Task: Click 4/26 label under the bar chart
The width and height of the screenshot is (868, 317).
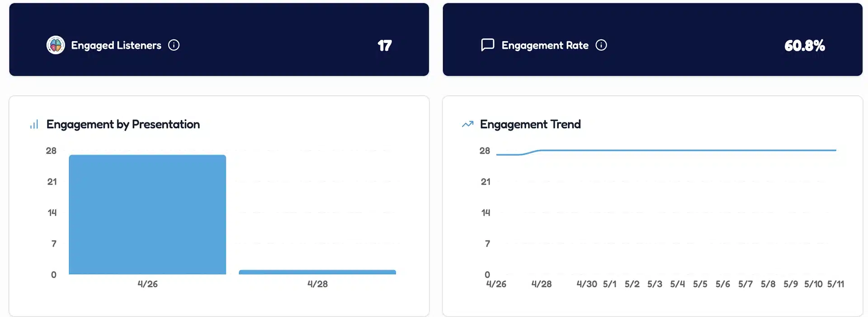Action: tap(147, 284)
